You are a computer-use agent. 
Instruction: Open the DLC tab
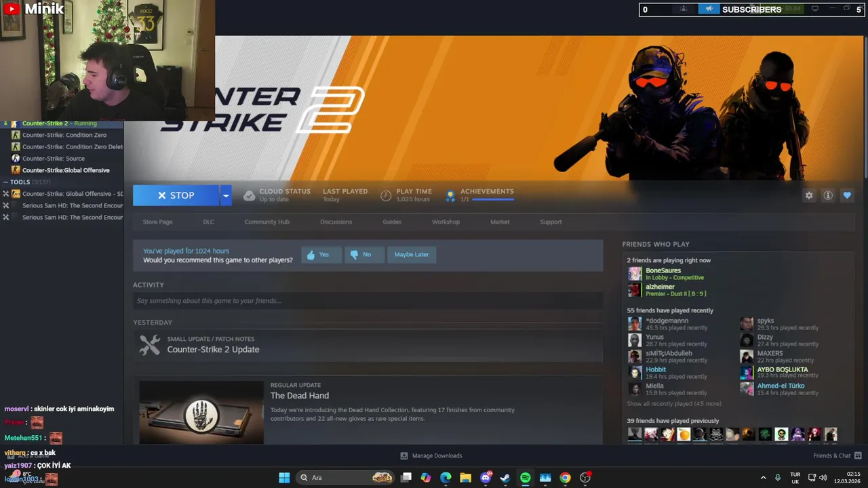208,222
